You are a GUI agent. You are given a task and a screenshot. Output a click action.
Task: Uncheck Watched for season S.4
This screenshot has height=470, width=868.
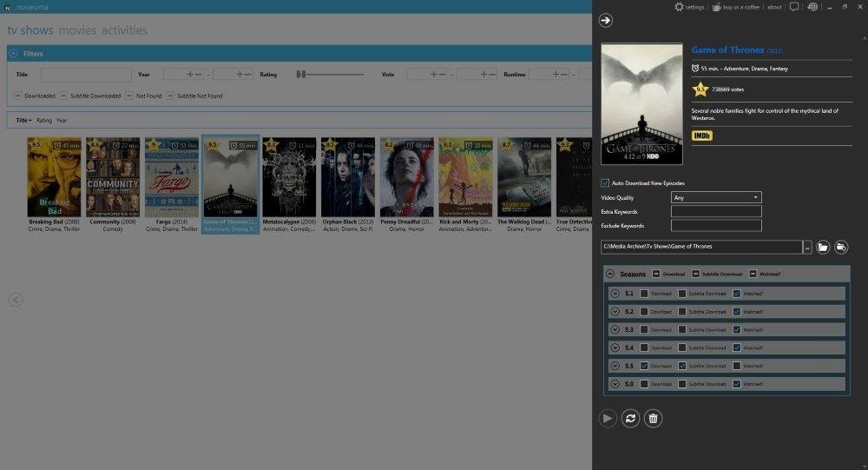coord(736,348)
